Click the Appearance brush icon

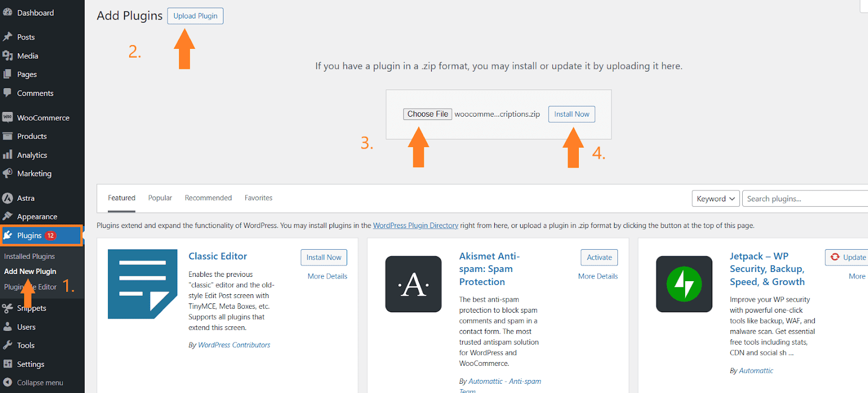[x=8, y=216]
